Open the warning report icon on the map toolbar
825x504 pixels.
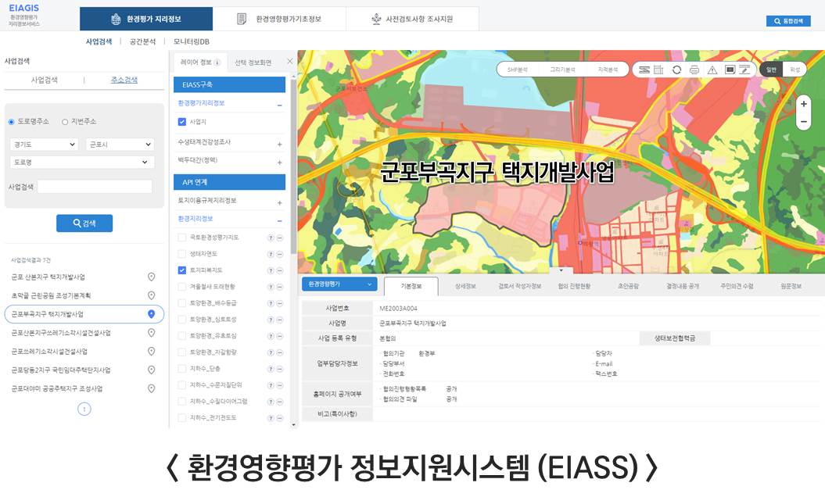713,70
